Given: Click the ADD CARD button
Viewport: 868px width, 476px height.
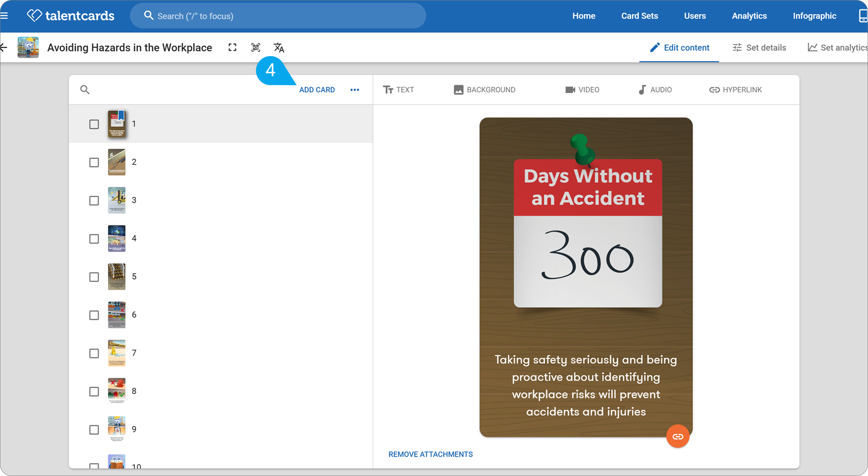Looking at the screenshot, I should tap(317, 90).
